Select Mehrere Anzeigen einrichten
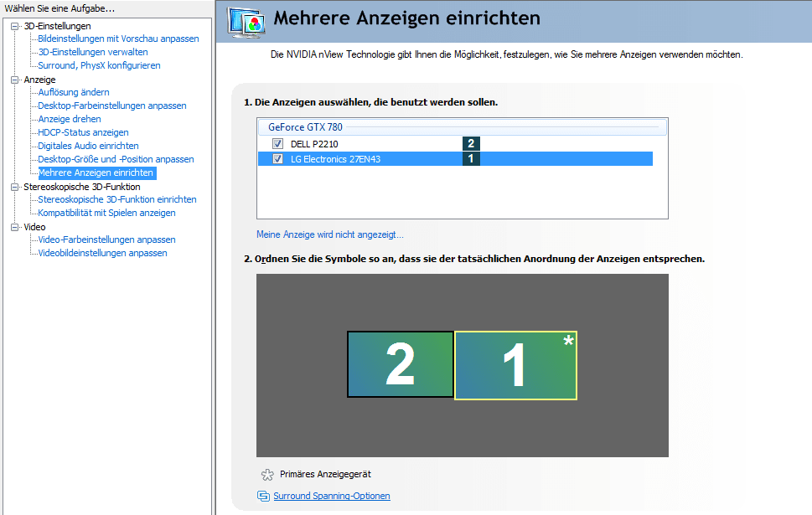The height and width of the screenshot is (515, 812). tap(97, 173)
